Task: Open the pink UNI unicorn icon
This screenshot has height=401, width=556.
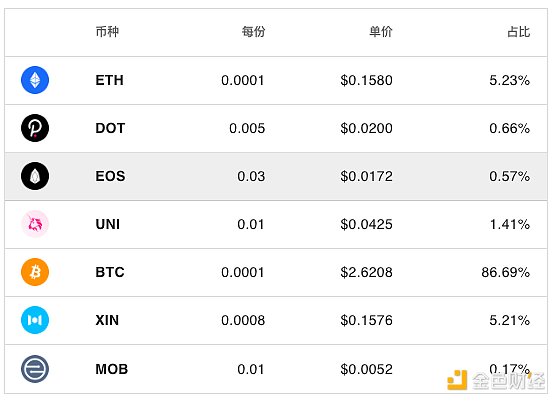Action: pyautogui.click(x=35, y=224)
